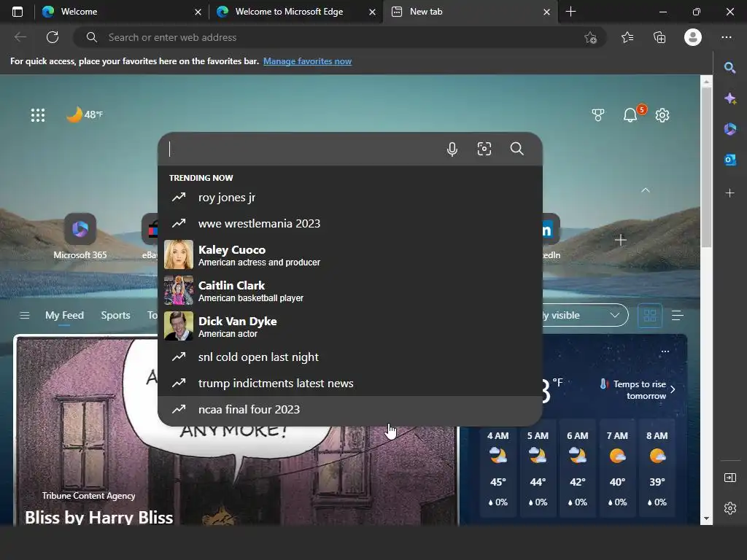Choose Kaley Cuoco suggestion
The width and height of the screenshot is (747, 560).
349,254
